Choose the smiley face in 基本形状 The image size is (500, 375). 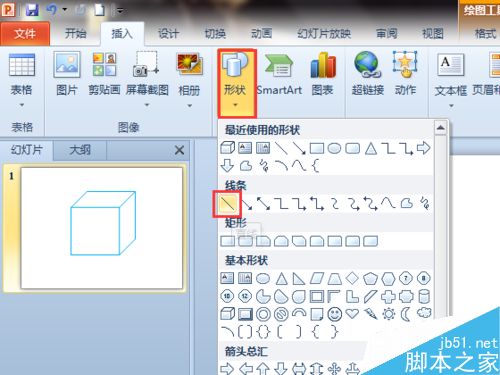click(x=335, y=314)
